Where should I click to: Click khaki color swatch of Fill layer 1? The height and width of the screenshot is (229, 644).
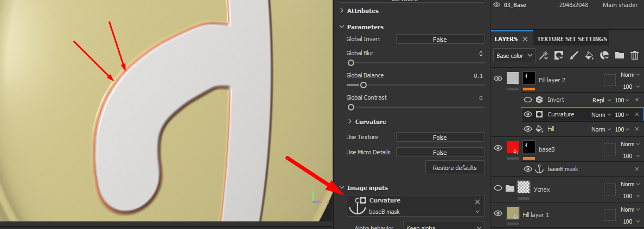(512, 213)
